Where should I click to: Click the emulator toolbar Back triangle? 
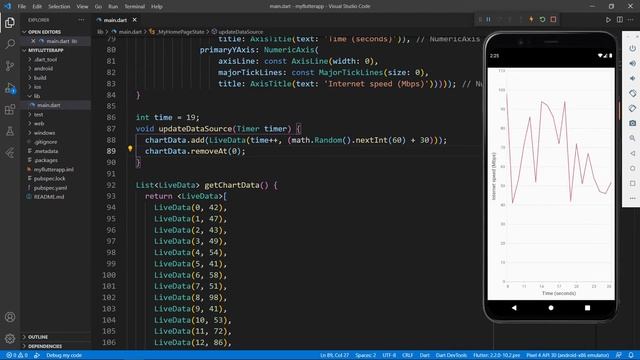point(632,153)
